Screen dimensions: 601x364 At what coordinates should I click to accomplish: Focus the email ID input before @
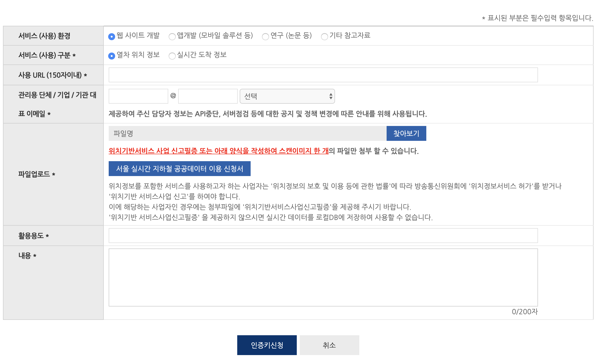(x=138, y=96)
